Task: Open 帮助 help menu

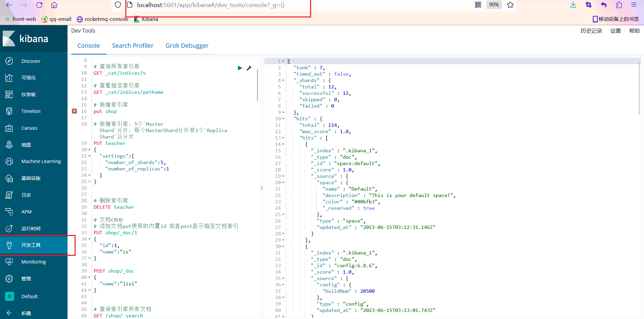Action: click(x=634, y=31)
